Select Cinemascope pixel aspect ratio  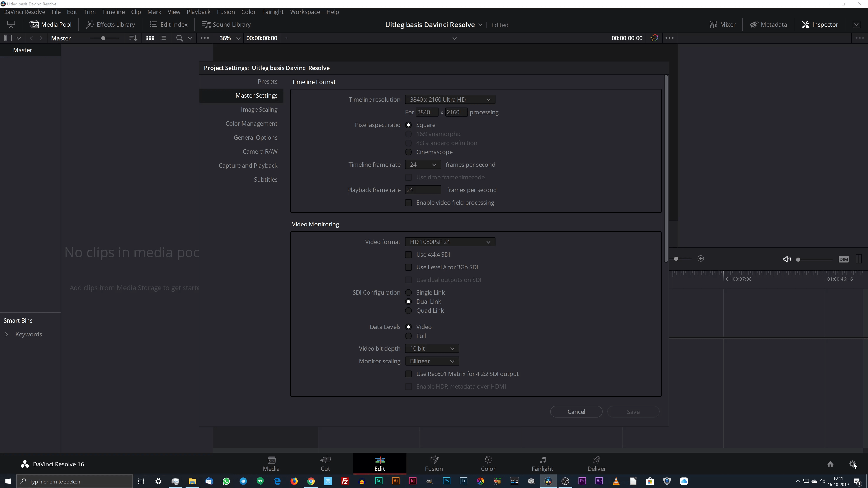point(408,152)
